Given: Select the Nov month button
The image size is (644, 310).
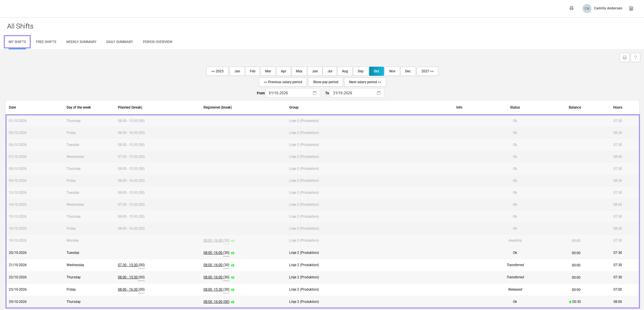Looking at the screenshot, I should point(392,71).
